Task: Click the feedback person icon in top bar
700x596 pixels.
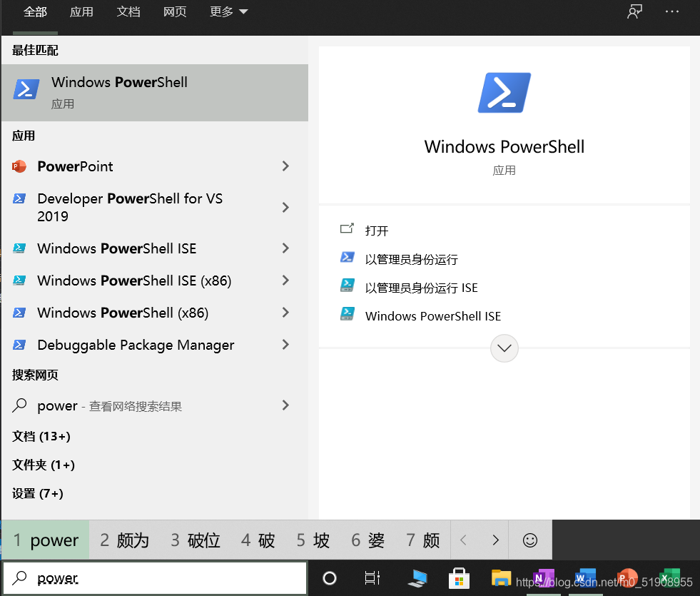Action: pyautogui.click(x=634, y=11)
